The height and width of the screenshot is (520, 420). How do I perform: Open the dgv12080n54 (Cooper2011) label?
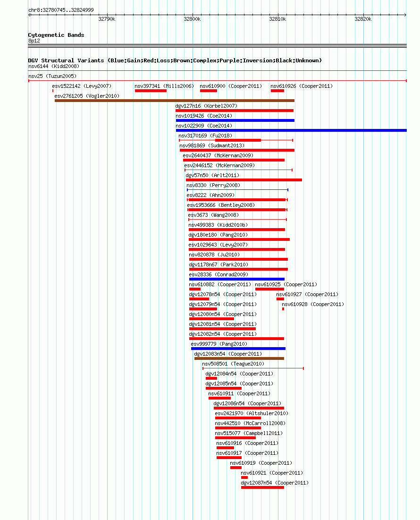coord(223,315)
